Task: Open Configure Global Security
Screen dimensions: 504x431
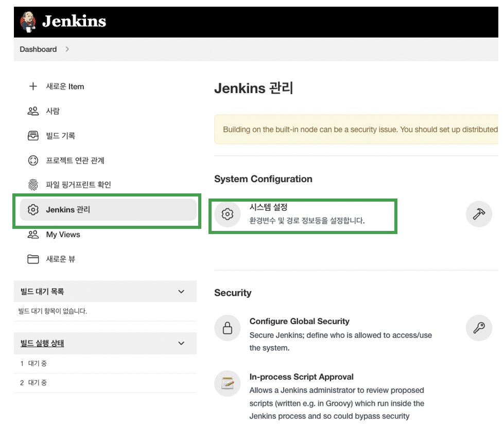Action: (299, 321)
